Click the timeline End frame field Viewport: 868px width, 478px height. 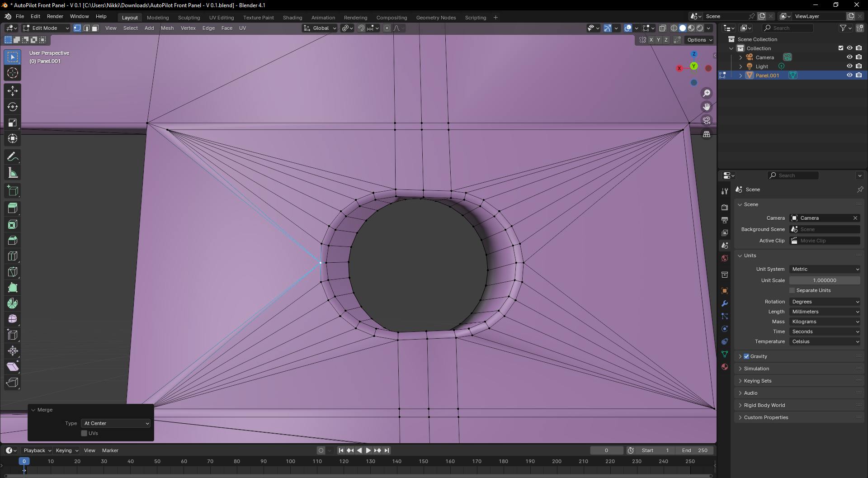pyautogui.click(x=695, y=450)
